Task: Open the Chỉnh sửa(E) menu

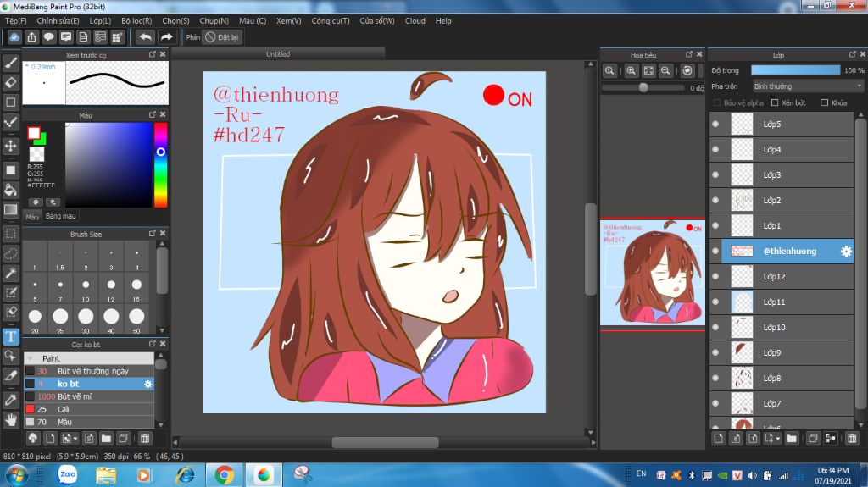Action: coord(58,21)
